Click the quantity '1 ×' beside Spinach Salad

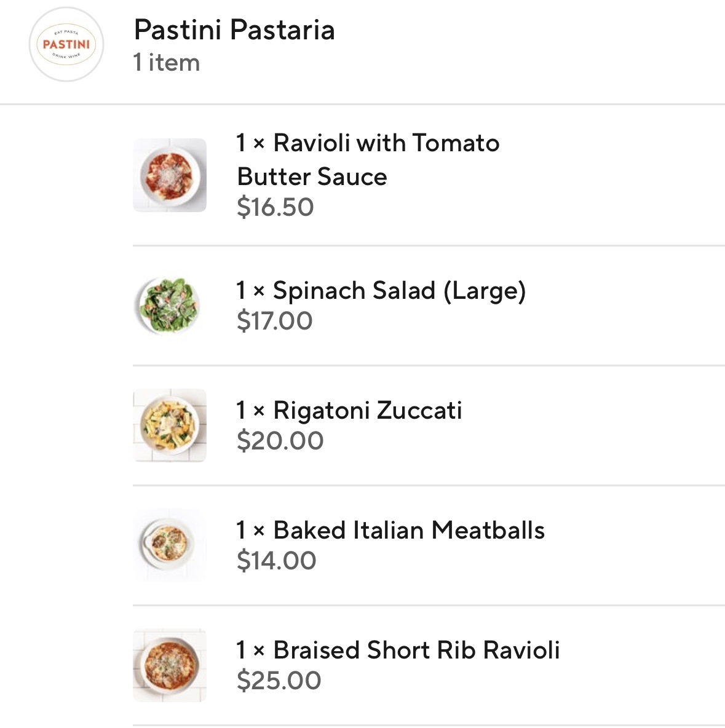[x=250, y=290]
